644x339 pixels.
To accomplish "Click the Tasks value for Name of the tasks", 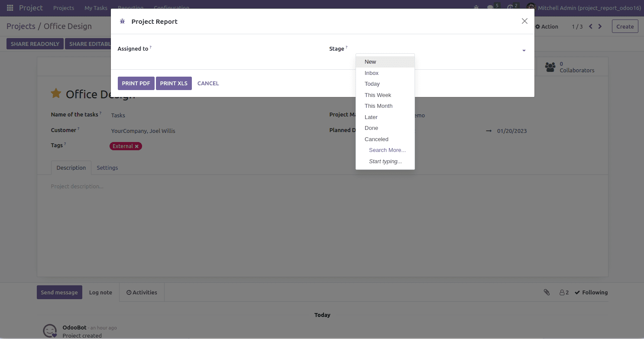I will (x=118, y=115).
